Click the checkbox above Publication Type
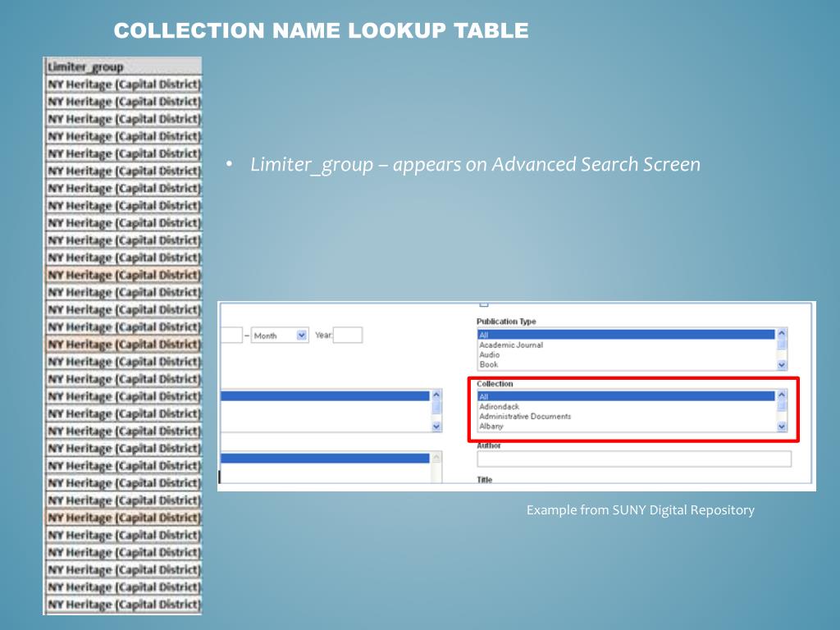840x630 pixels. [x=483, y=305]
